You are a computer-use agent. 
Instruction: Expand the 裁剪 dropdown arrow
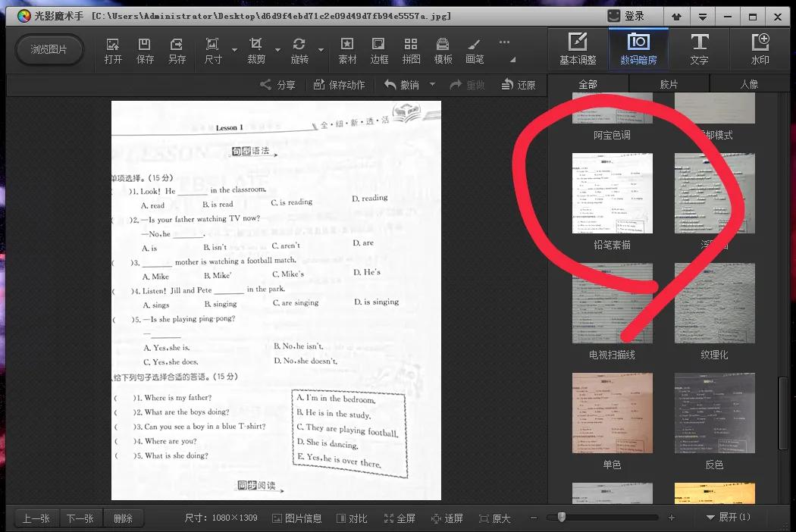click(277, 50)
